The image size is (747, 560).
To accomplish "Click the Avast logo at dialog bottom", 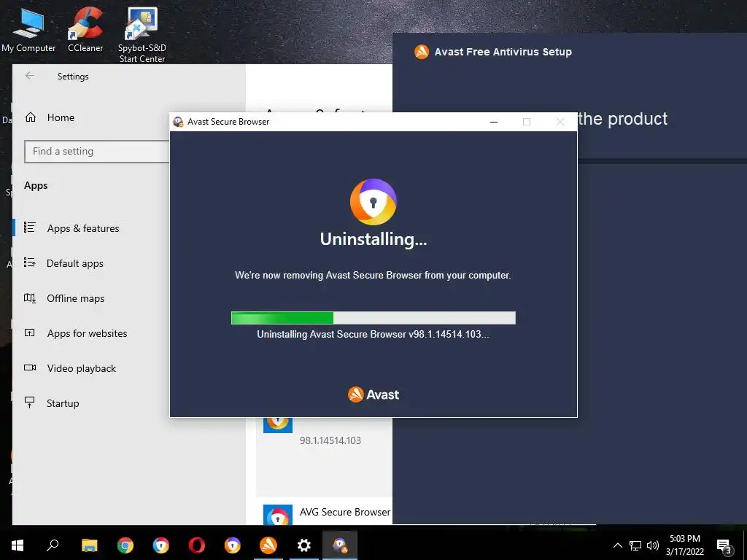I will (x=373, y=394).
